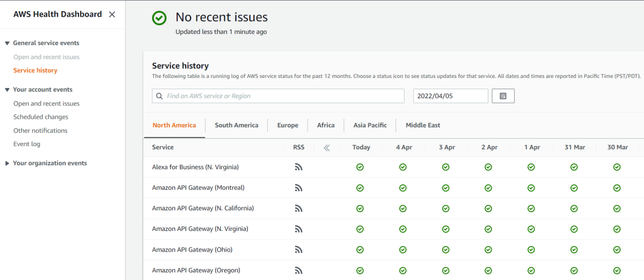Click the Today column header
644x280 pixels.
click(x=361, y=147)
